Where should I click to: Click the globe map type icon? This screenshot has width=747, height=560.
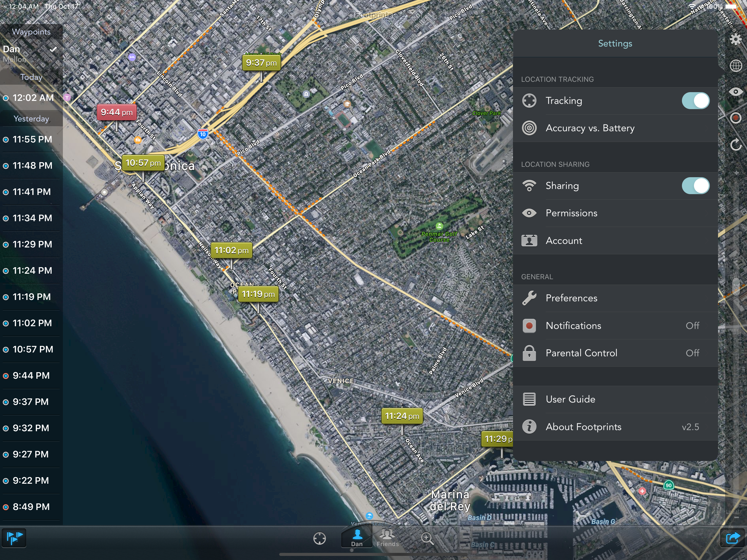[x=736, y=66]
